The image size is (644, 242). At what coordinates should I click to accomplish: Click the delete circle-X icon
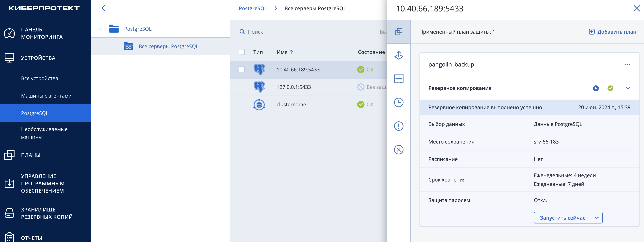tap(399, 150)
